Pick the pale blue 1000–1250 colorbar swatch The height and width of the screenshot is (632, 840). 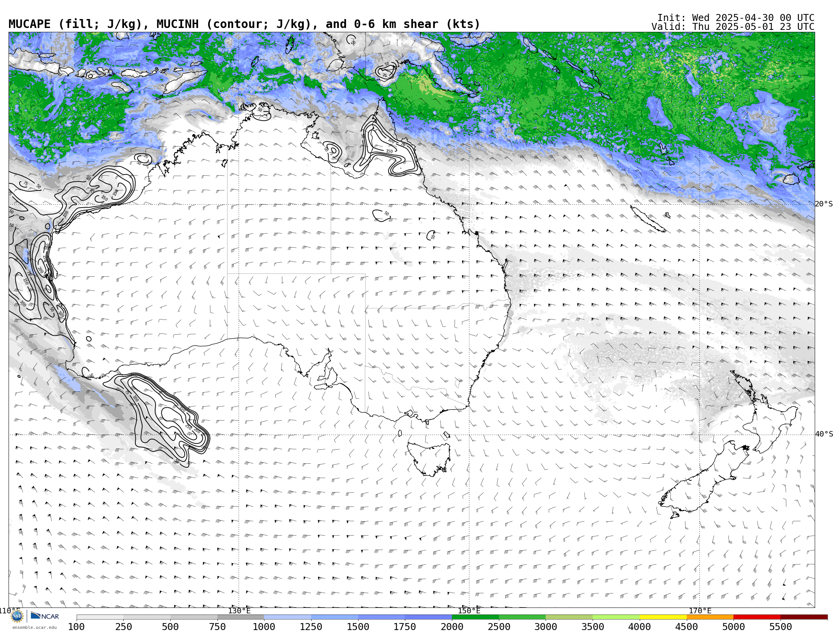click(288, 617)
